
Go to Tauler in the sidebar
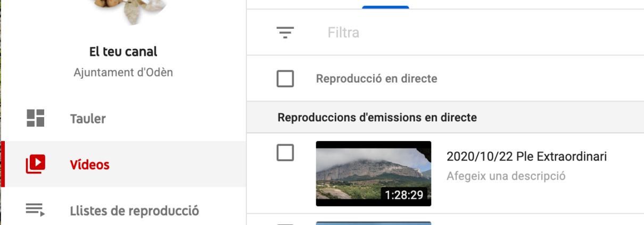click(88, 119)
